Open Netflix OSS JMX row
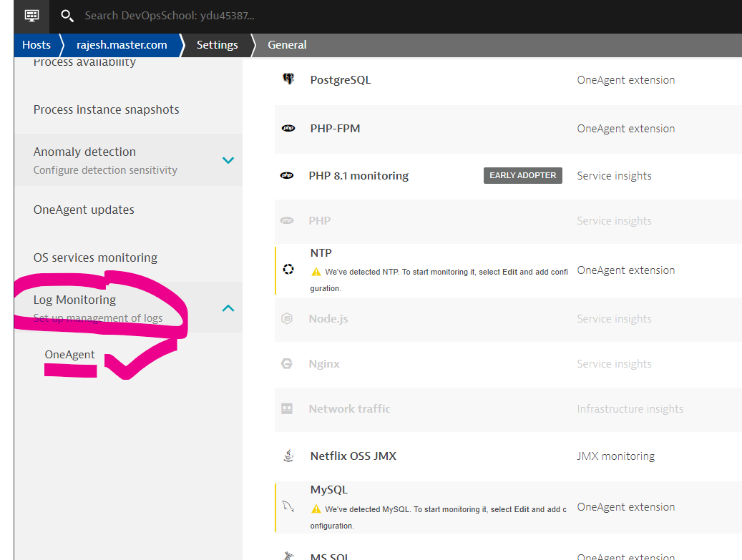Viewport: 742px width, 560px height. coord(508,456)
